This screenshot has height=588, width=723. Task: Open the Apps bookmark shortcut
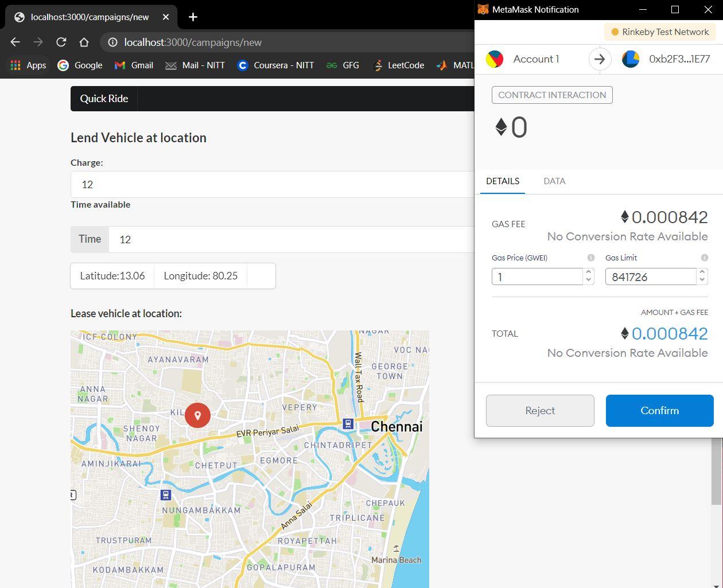point(28,65)
